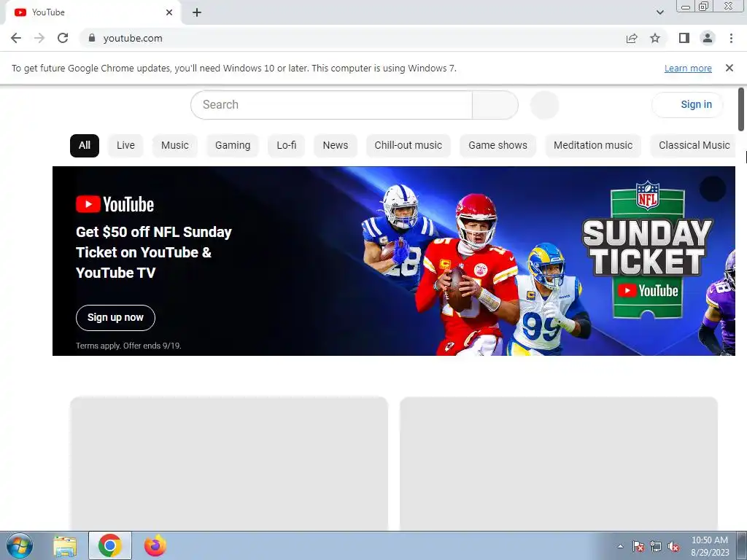The width and height of the screenshot is (747, 560).
Task: Click the Terms apply offer text
Action: pos(128,346)
